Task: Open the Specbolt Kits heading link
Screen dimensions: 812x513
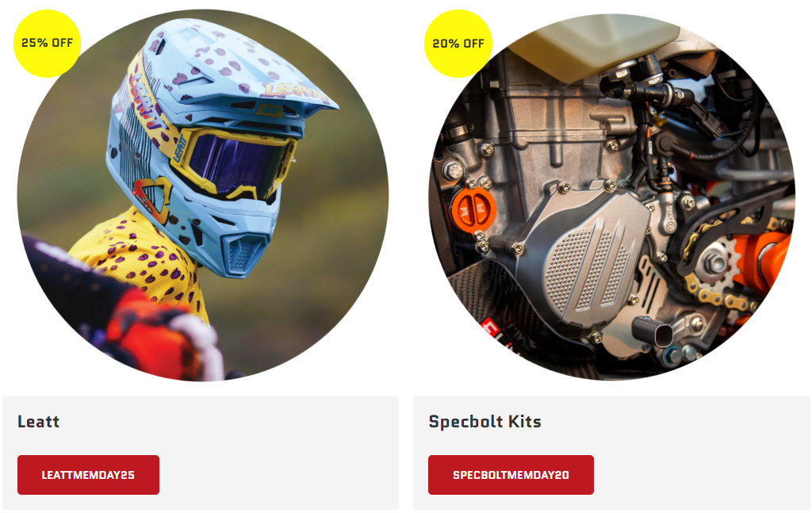Action: 485,421
